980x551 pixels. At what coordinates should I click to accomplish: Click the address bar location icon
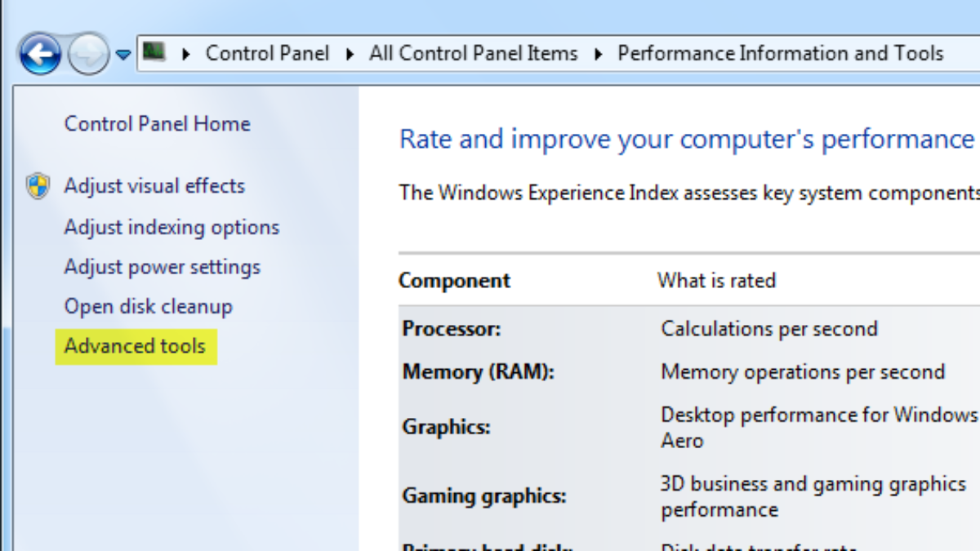coord(154,53)
